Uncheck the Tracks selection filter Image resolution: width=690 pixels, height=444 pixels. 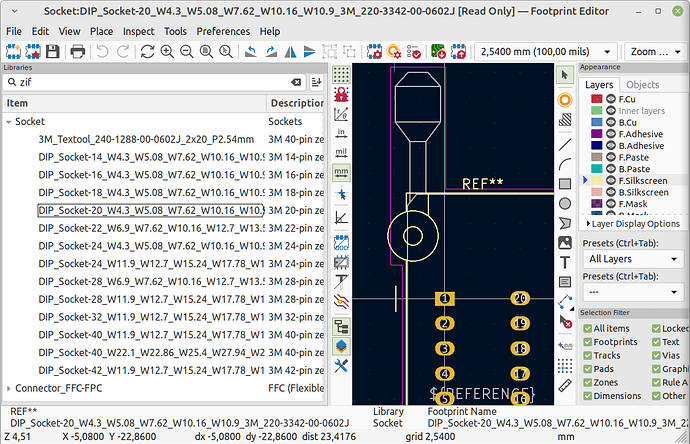[x=587, y=356]
